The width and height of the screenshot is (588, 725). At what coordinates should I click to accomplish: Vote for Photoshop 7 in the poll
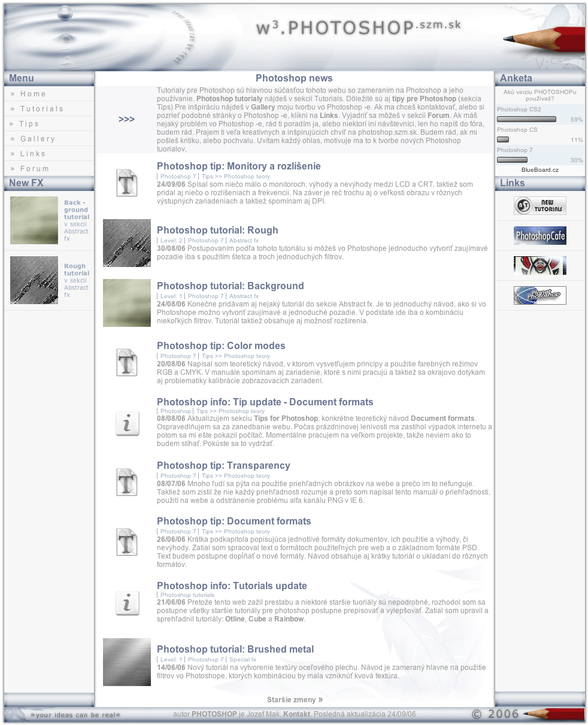514,150
